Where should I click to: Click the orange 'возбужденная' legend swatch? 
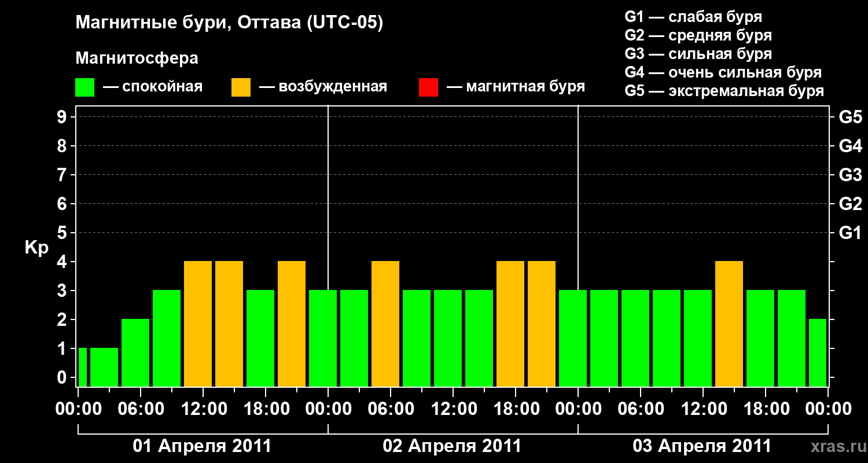[241, 87]
